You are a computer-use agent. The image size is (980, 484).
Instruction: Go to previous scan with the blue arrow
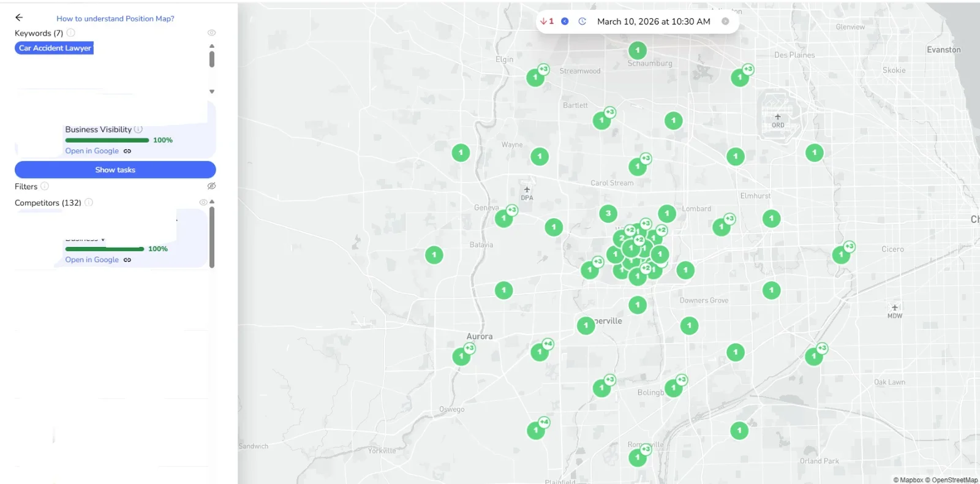click(x=565, y=21)
